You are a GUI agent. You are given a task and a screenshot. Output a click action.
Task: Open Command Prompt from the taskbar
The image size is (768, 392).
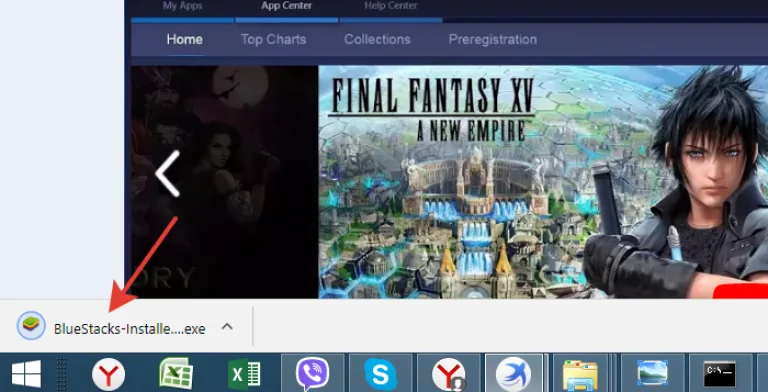(x=720, y=373)
